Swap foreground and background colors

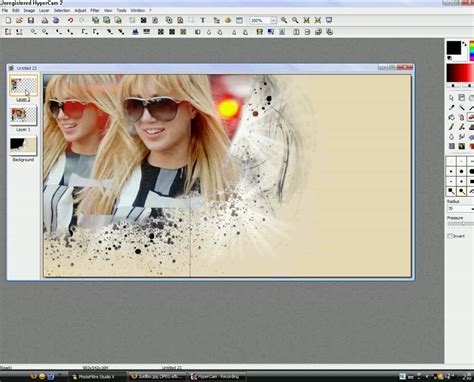[465, 44]
